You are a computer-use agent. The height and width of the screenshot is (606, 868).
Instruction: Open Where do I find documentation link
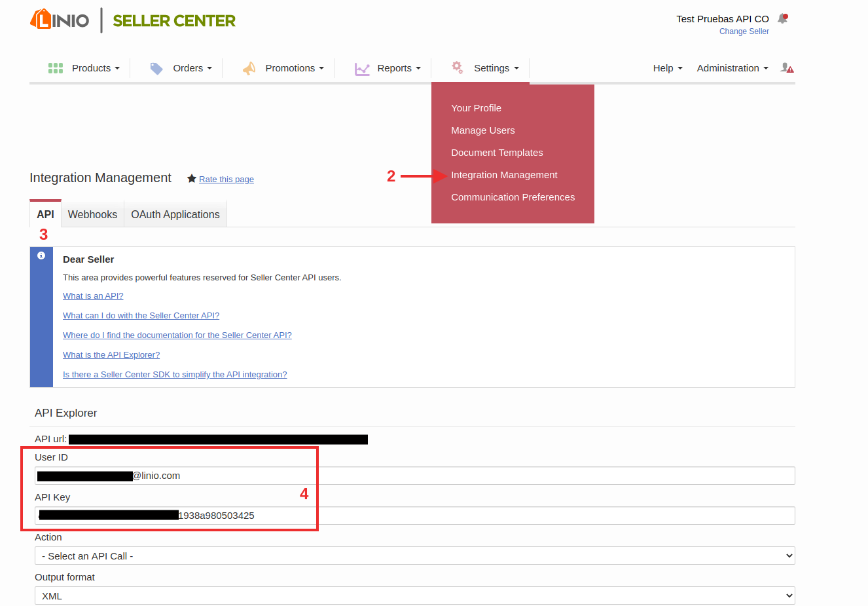click(x=177, y=335)
